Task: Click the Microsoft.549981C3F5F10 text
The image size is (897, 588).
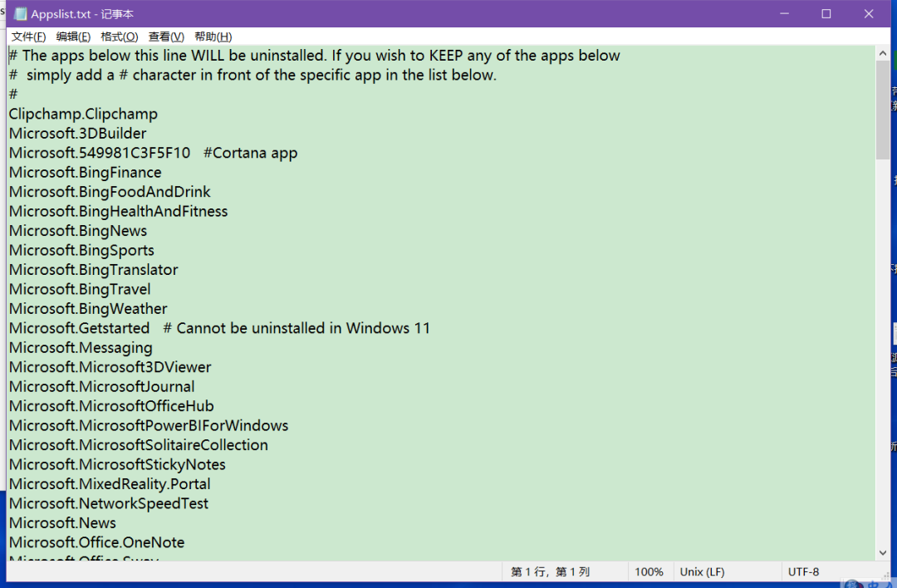Action: coord(100,153)
